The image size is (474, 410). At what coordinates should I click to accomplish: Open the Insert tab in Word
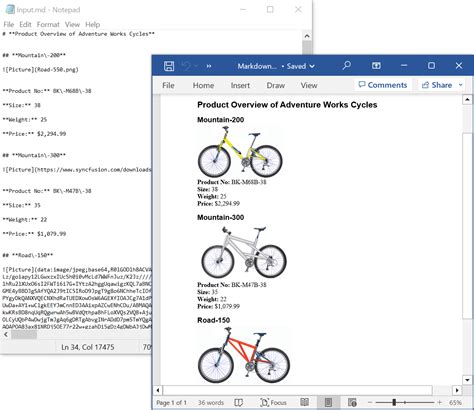[240, 85]
